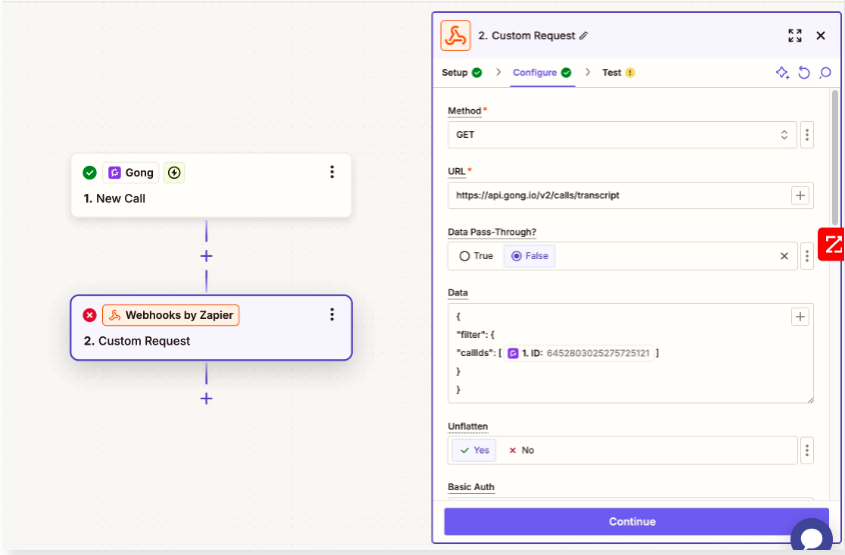Choose No for Unflatten
This screenshot has width=845, height=555.
tap(522, 450)
